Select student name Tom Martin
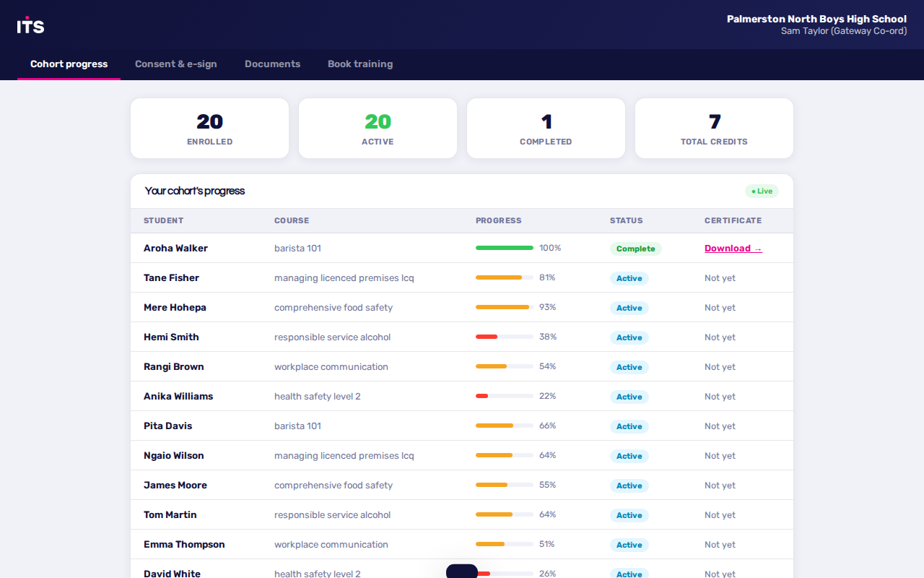 click(x=170, y=515)
